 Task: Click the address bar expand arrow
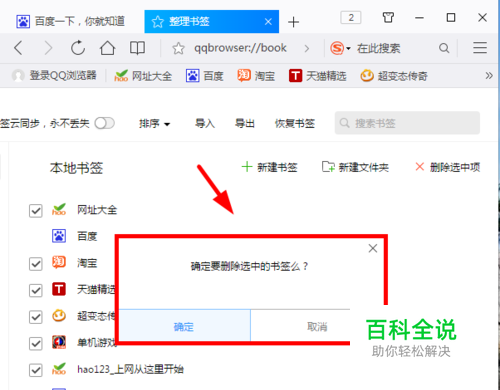click(x=307, y=49)
